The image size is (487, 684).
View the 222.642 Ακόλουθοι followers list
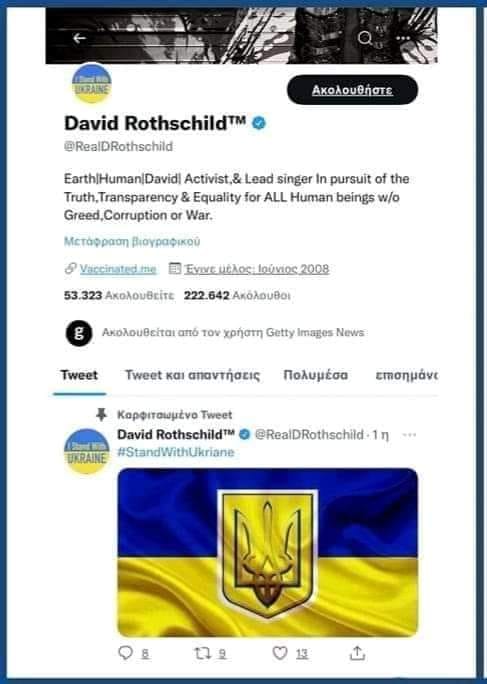(x=237, y=295)
